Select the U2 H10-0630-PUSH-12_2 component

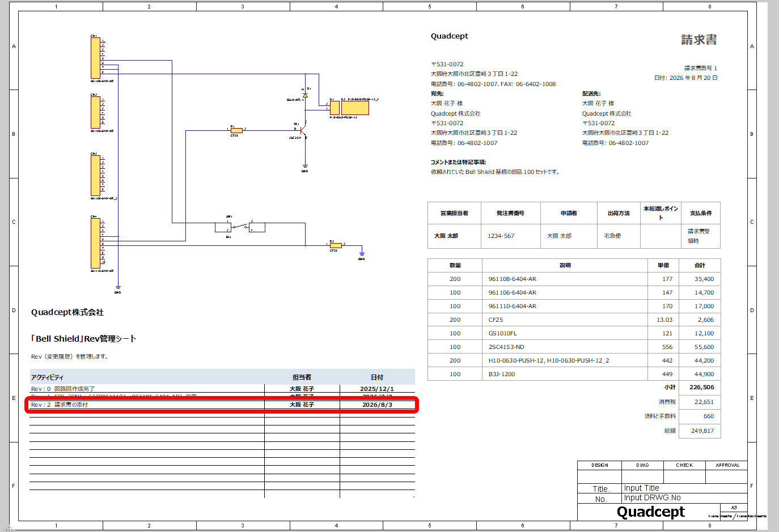point(355,108)
